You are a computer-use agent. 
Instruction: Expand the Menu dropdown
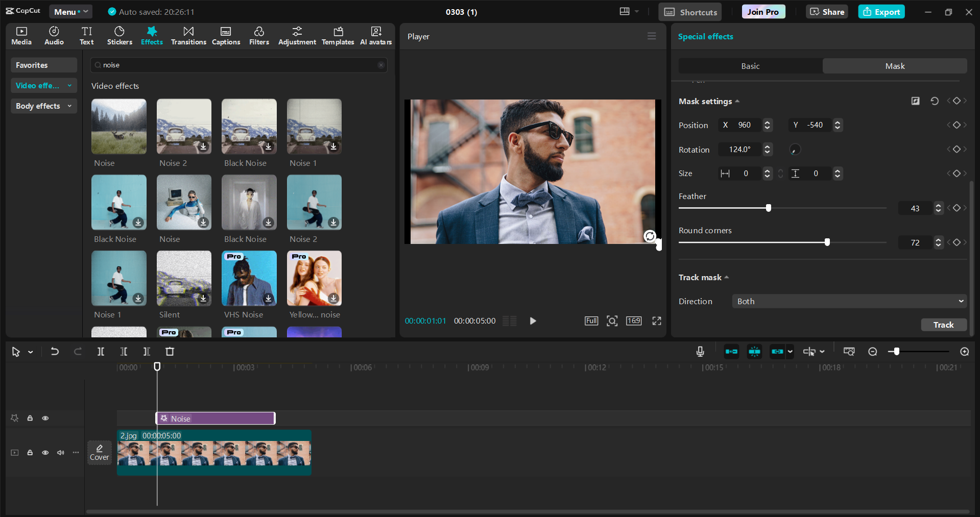(70, 11)
